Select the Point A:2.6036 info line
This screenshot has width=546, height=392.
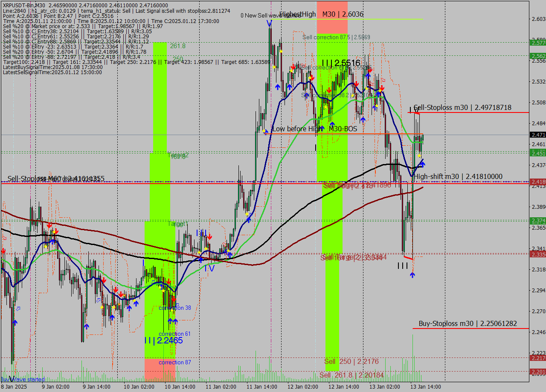(x=58, y=16)
